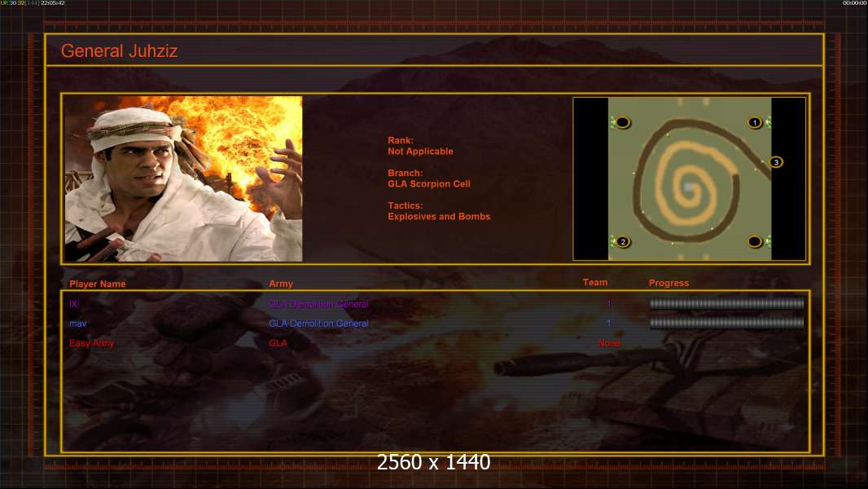Click the Branch label
This screenshot has height=489, width=868.
tap(406, 174)
